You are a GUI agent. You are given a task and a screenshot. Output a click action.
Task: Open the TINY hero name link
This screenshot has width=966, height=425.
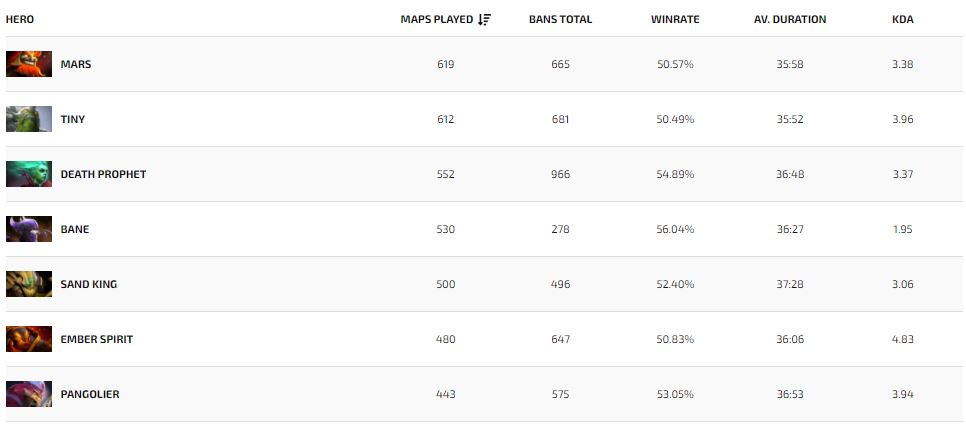click(x=73, y=119)
